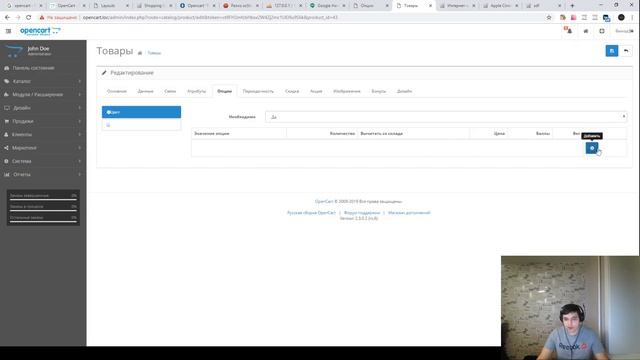Add an option value with the blue plus button
This screenshot has width=640, height=360.
click(x=592, y=148)
